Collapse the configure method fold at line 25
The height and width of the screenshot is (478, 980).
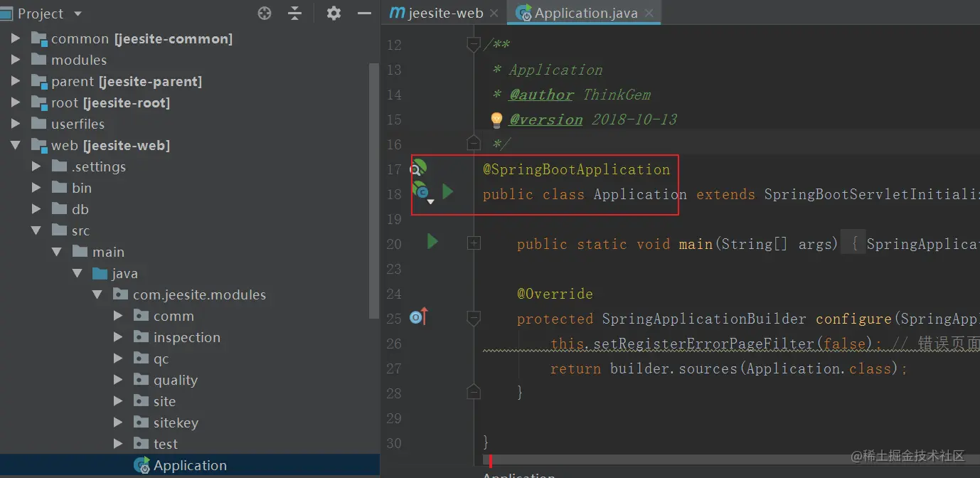click(473, 319)
